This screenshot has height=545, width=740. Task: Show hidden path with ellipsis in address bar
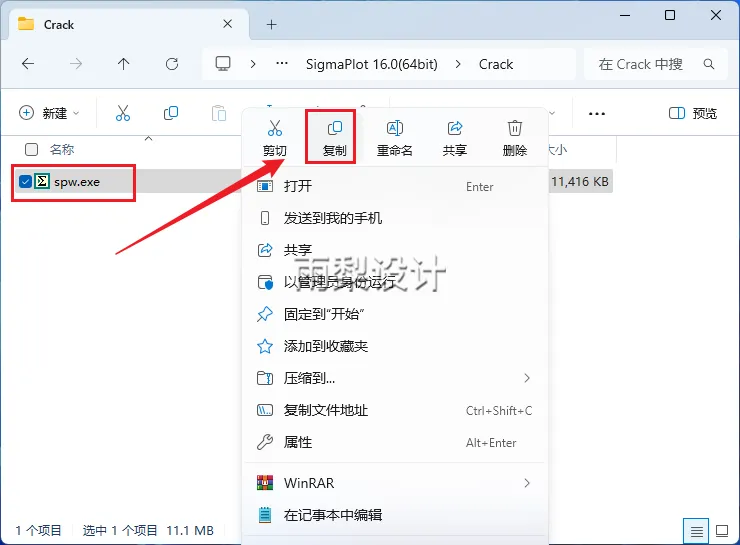point(282,64)
